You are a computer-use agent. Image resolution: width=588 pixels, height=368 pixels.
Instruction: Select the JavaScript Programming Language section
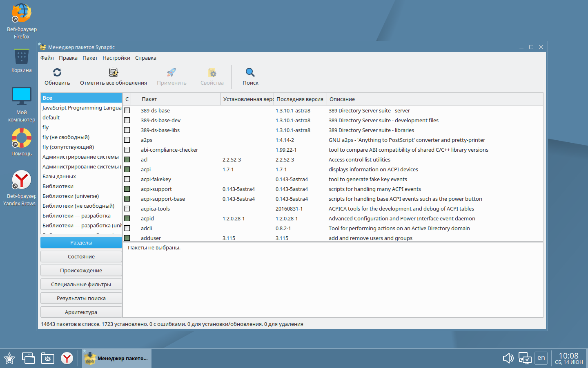tap(81, 108)
